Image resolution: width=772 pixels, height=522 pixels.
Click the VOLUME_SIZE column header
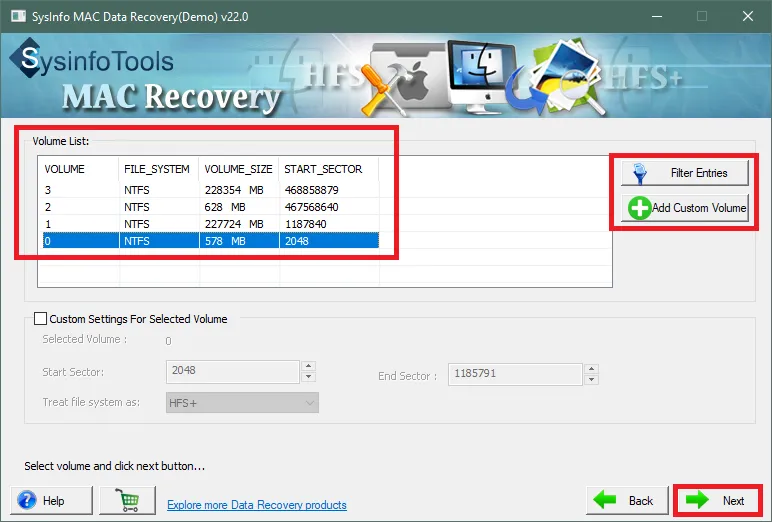(x=239, y=169)
